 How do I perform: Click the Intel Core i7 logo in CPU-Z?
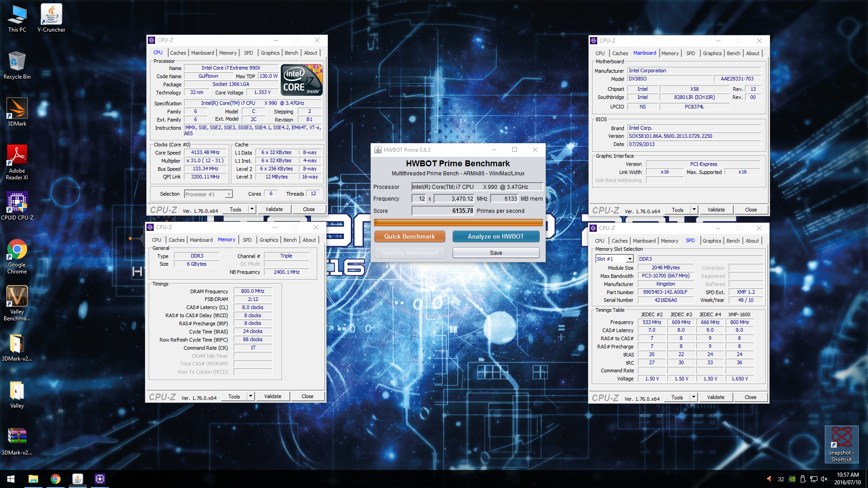click(x=302, y=80)
